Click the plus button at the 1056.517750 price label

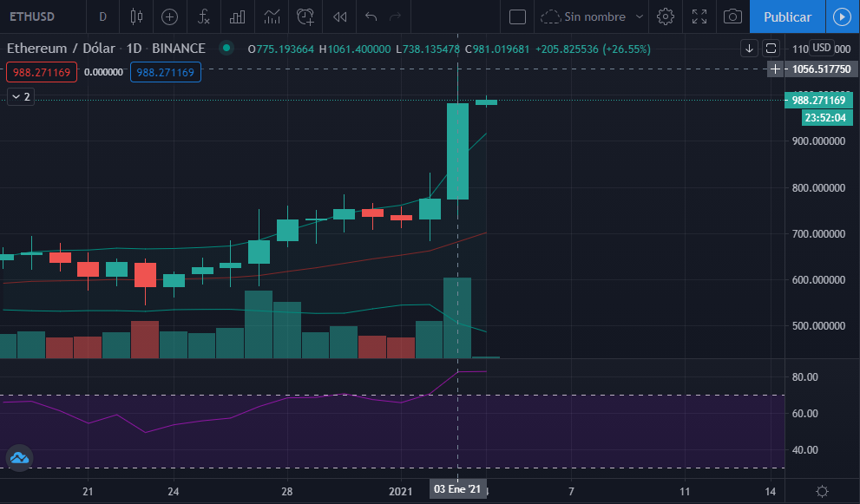tap(775, 69)
